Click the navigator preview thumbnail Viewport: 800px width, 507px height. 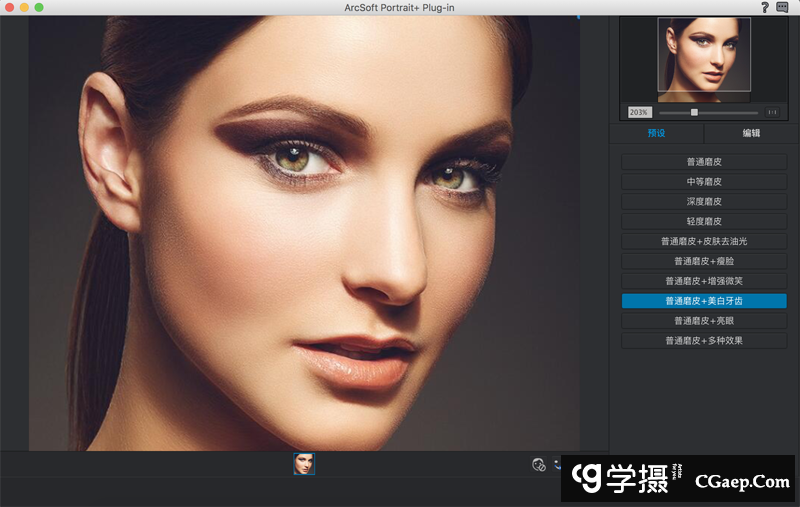703,59
